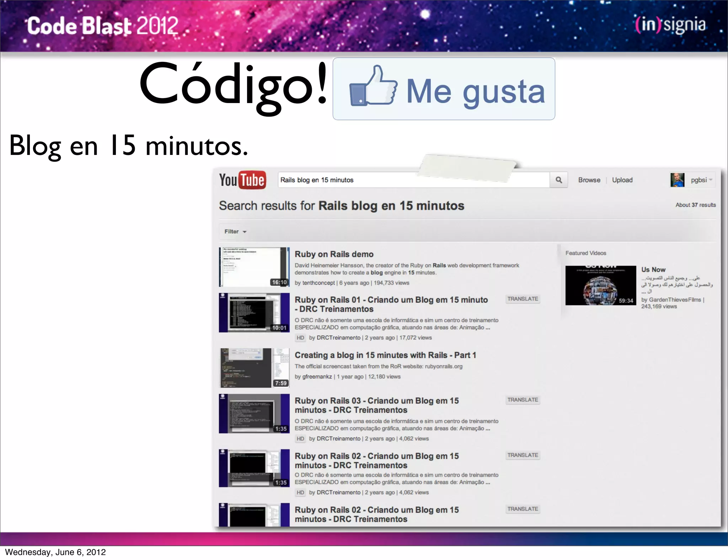
Task: Open the Upload link
Action: tap(622, 180)
